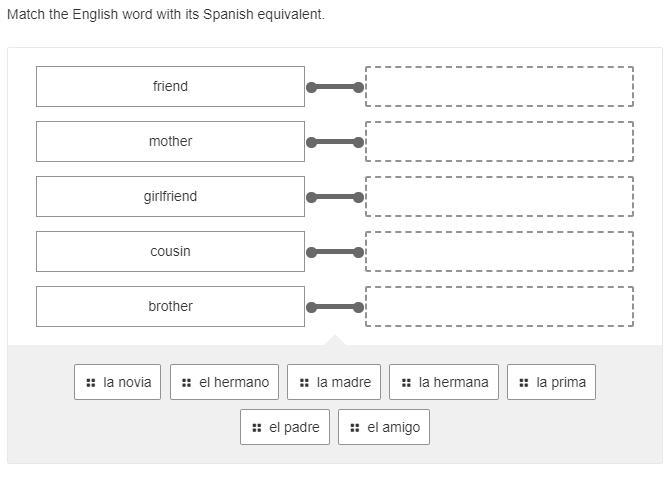
Task: Select the dashed drop box beside mother
Action: (x=499, y=142)
